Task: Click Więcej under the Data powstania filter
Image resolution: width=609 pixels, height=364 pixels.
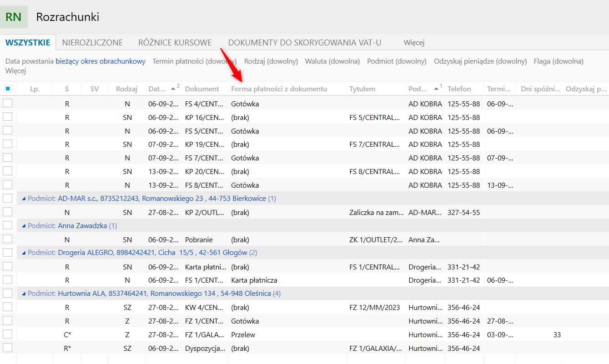Action: [x=15, y=71]
